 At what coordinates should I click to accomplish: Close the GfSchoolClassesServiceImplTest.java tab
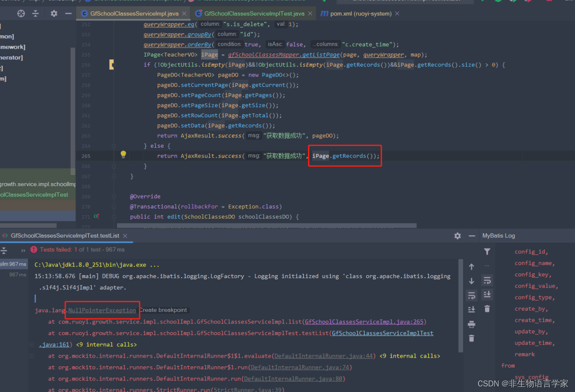click(310, 14)
